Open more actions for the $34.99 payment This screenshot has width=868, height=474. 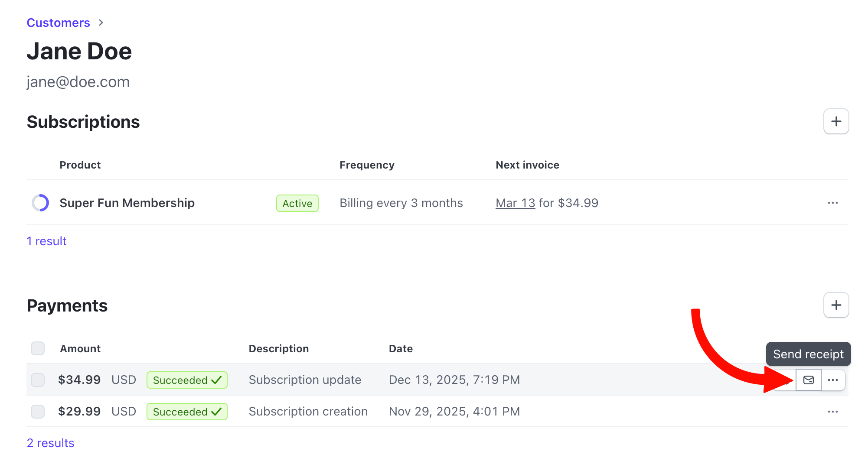click(x=832, y=380)
